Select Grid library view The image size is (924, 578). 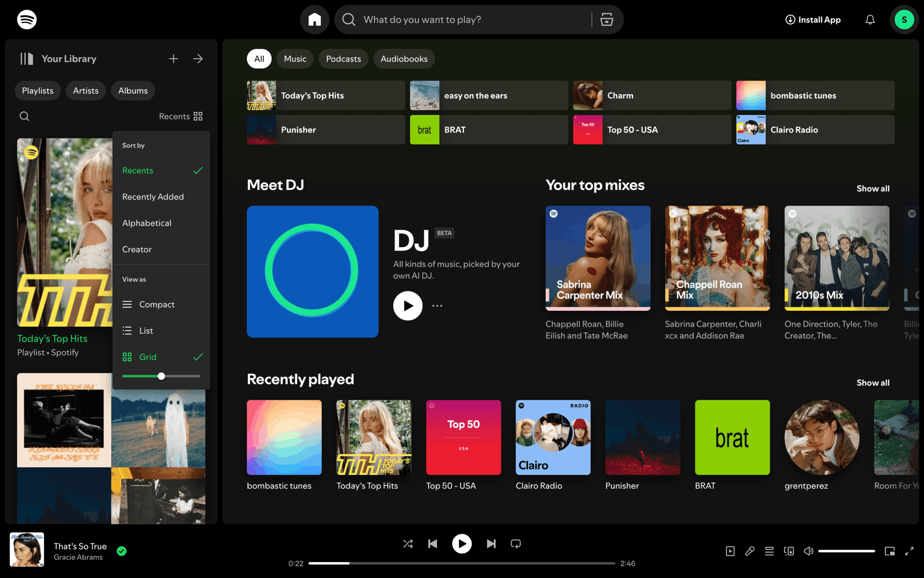[162, 357]
